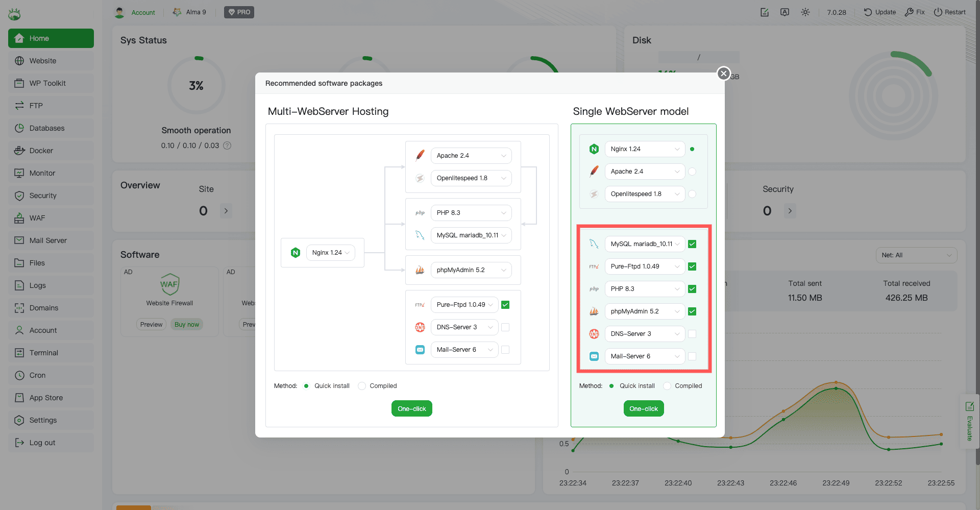Click Buy now for Website Firewall
The image size is (980, 510).
(x=187, y=325)
